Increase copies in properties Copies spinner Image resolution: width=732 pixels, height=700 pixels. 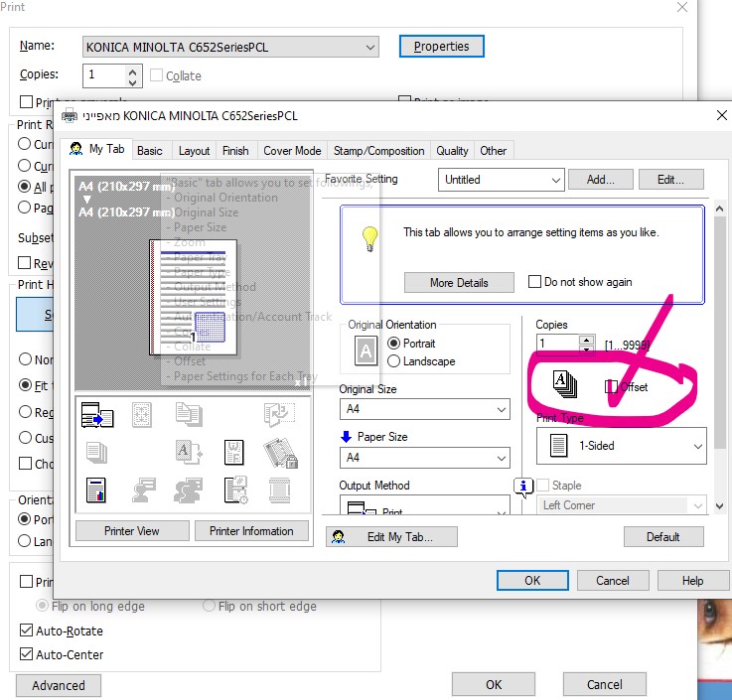point(587,340)
